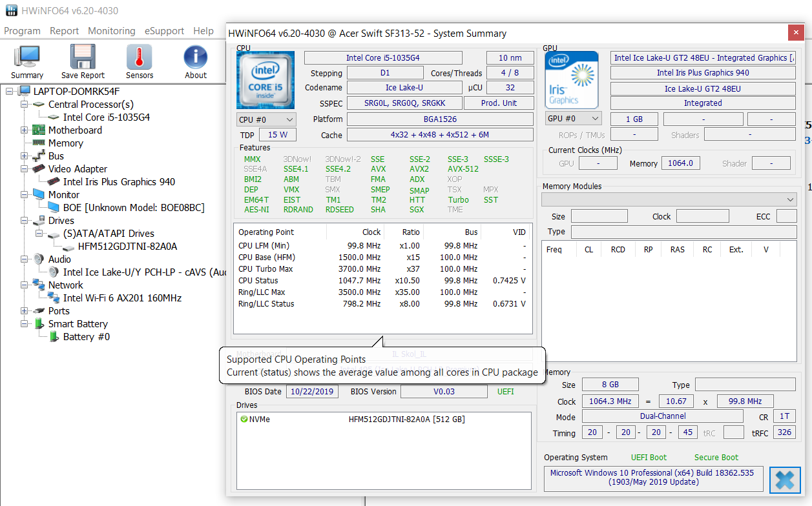Click the HWiNFO64 title bar app icon
The height and width of the screenshot is (506, 812).
pos(11,11)
